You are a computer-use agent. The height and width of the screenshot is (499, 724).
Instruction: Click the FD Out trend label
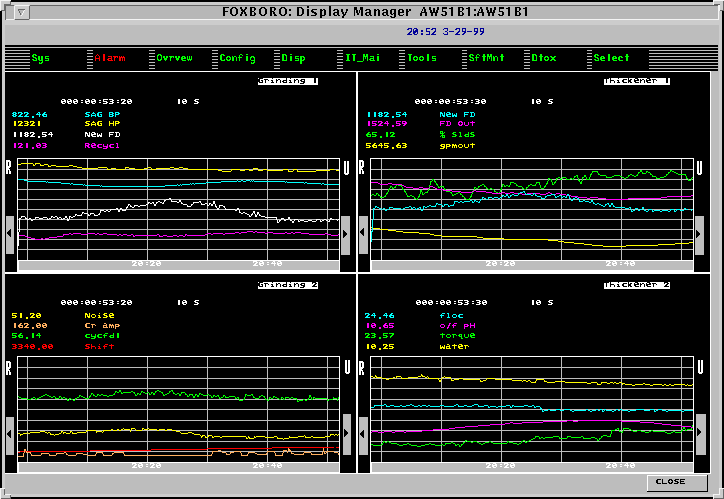pyautogui.click(x=457, y=124)
